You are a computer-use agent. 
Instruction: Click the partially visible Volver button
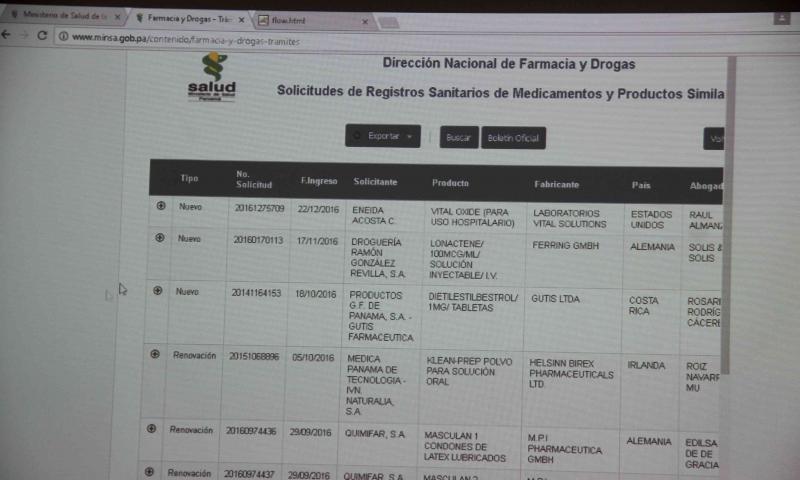(x=714, y=139)
